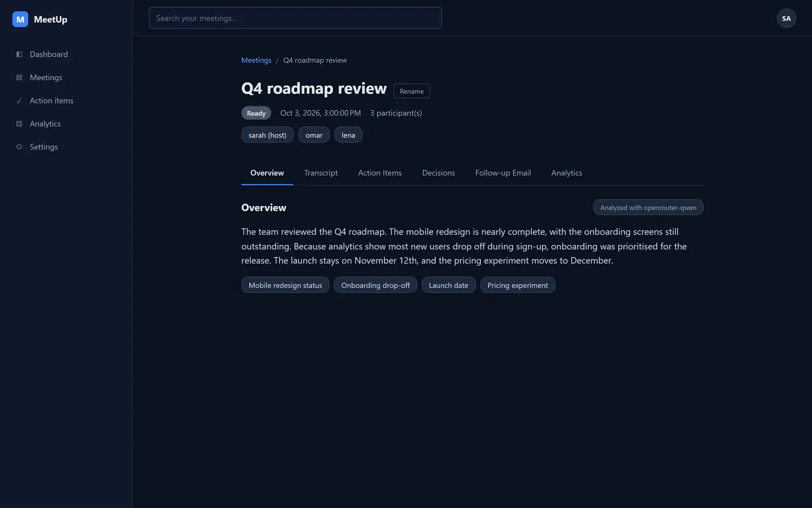812x508 pixels.
Task: Click the Action items checkmark icon
Action: [19, 101]
